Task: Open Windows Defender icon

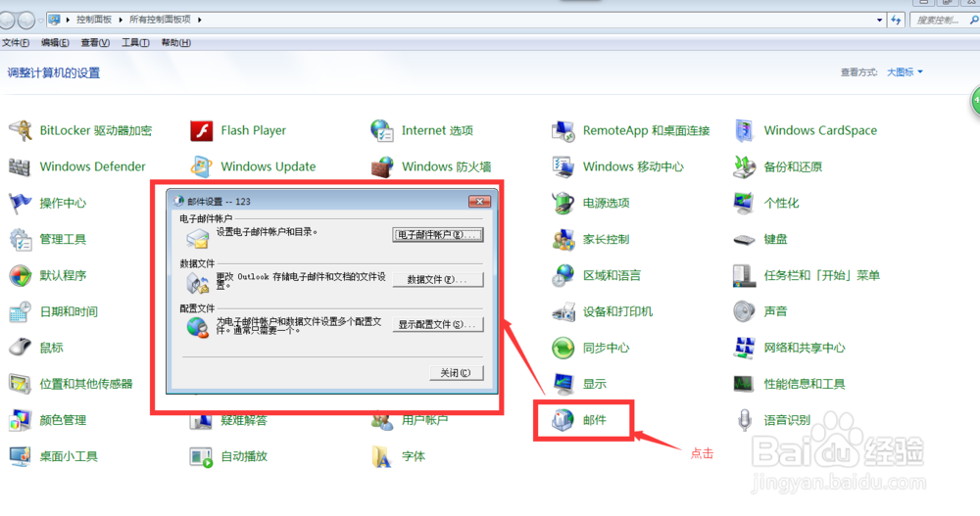Action: tap(20, 166)
